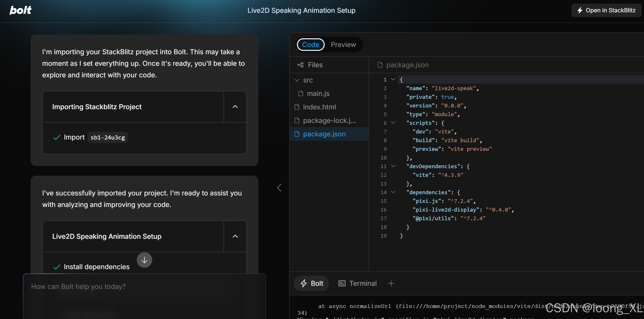Click the true value on line 3
Viewport: 644px width, 319px height.
447,97
